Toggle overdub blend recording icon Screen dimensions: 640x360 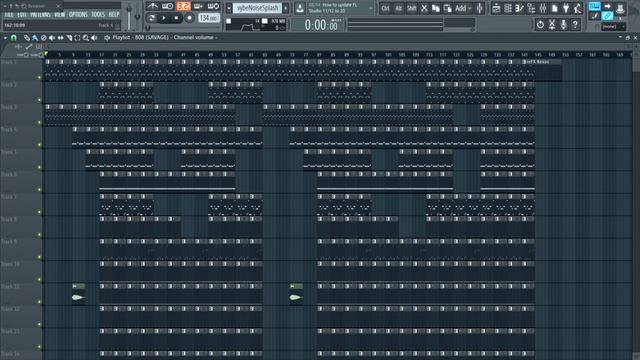(x=198, y=7)
